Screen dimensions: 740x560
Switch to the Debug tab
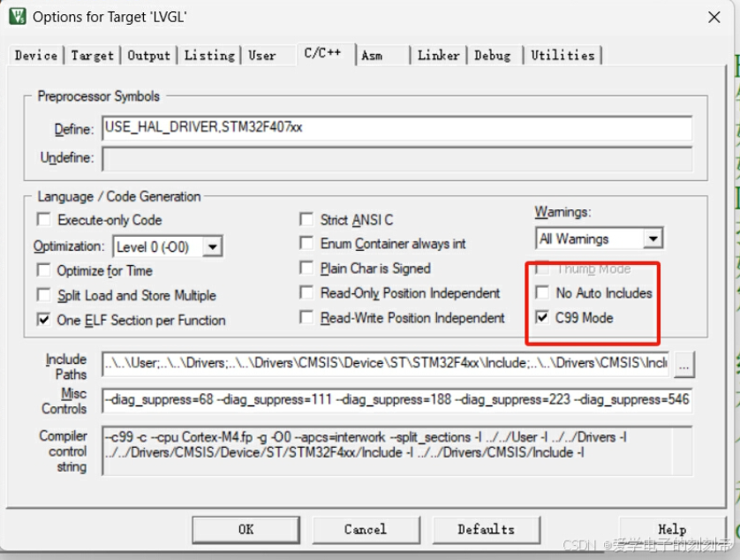coord(494,55)
